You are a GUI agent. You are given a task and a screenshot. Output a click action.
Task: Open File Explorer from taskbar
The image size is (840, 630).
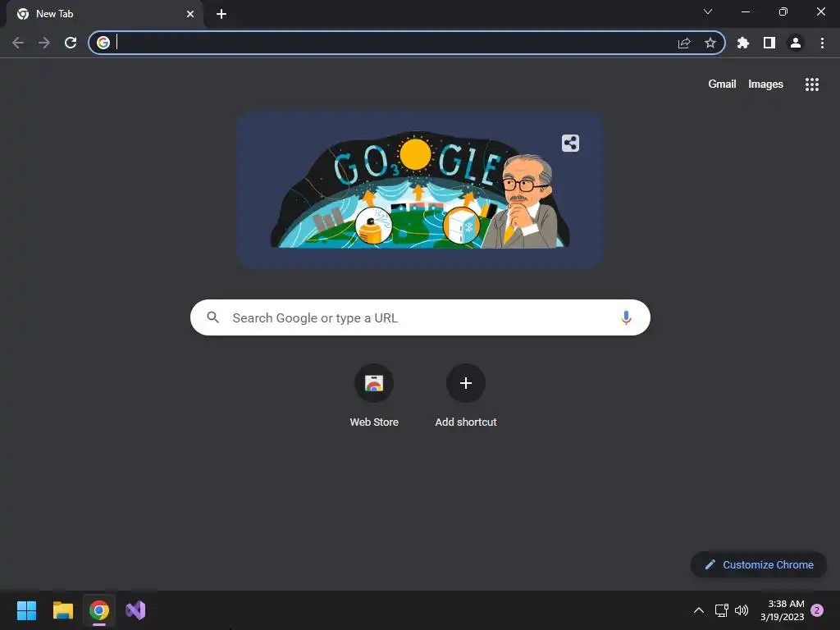[63, 610]
